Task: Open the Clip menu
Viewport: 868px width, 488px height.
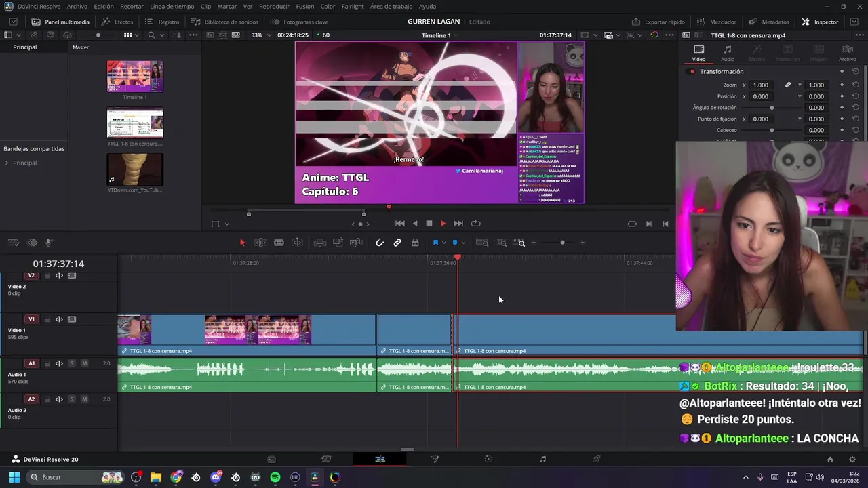Action: pyautogui.click(x=205, y=6)
